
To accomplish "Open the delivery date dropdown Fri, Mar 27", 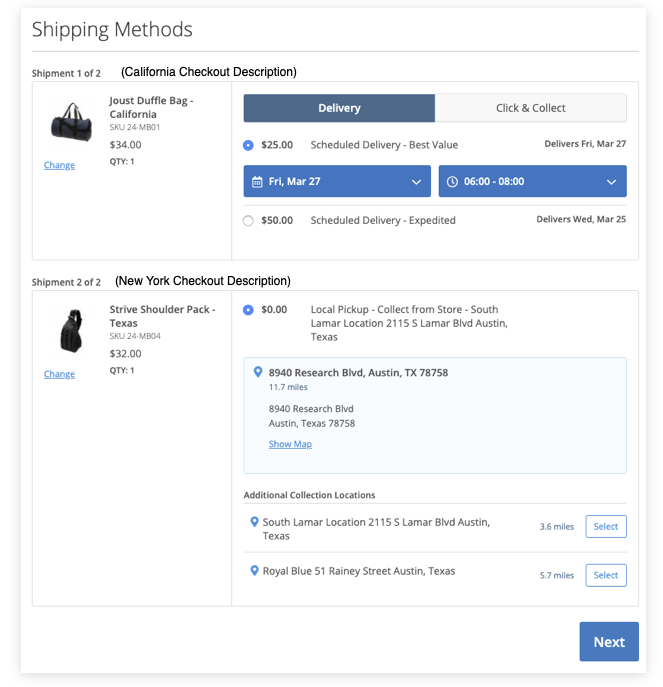I will tap(337, 182).
